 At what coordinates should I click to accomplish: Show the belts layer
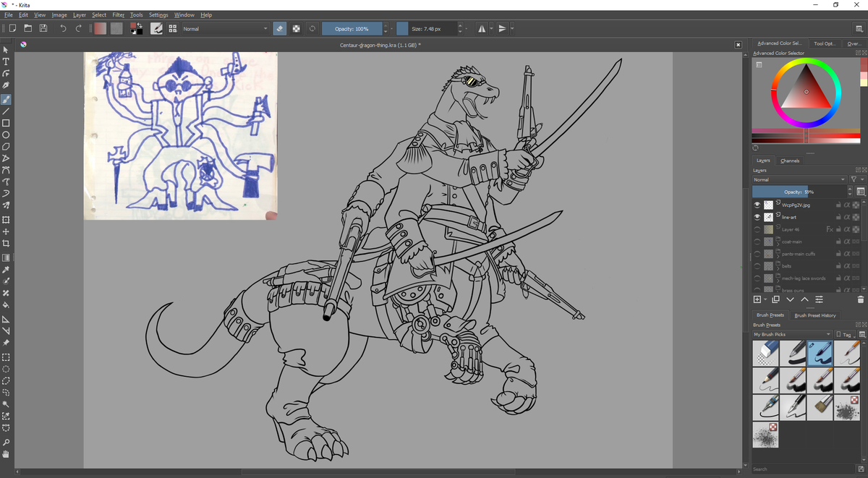tap(757, 266)
